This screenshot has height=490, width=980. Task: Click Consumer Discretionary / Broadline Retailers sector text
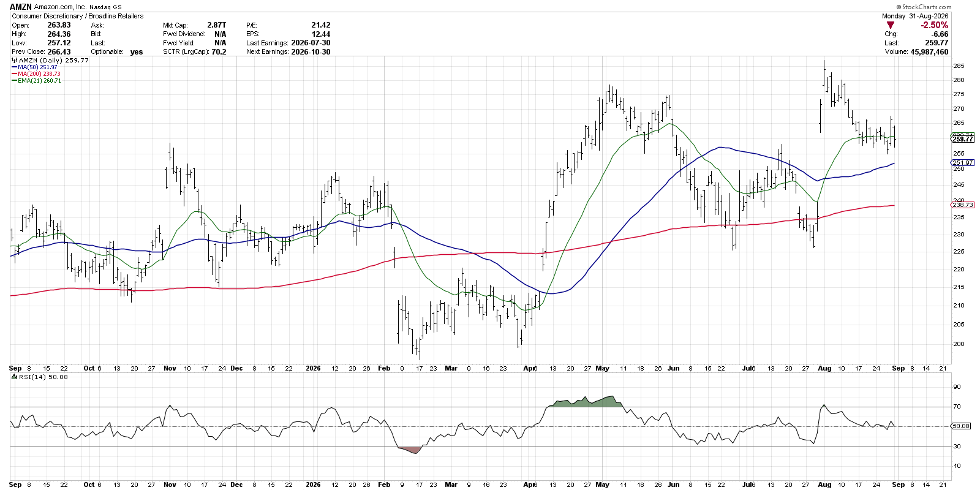[x=77, y=17]
